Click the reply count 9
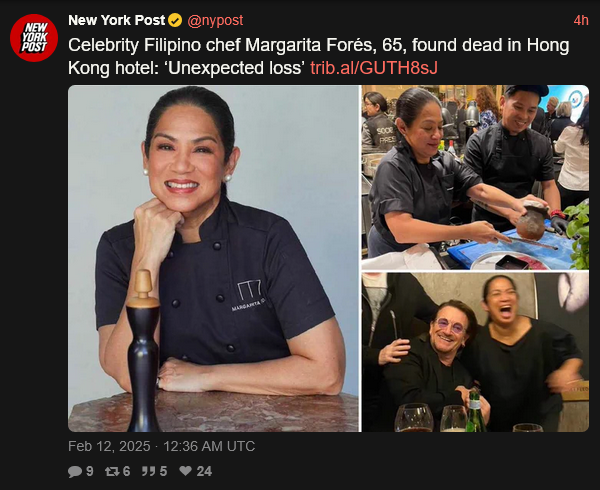 (90, 471)
